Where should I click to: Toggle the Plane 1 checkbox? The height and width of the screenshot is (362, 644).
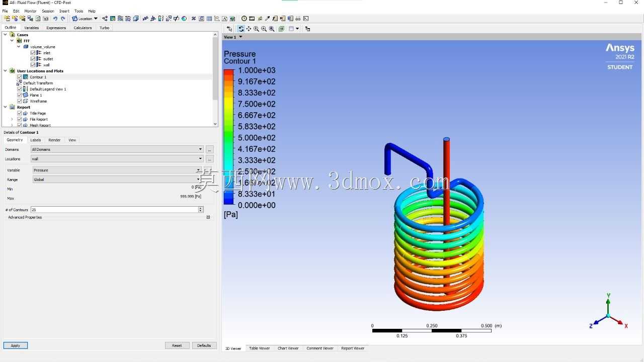[20, 95]
